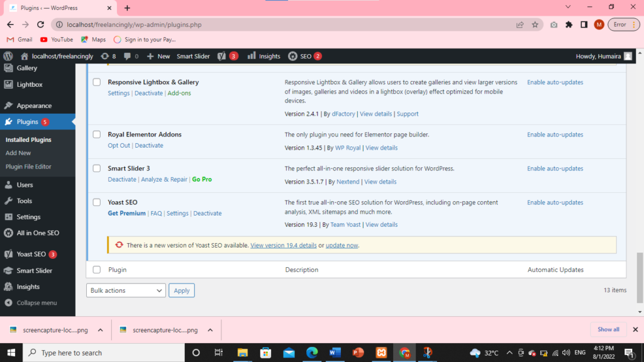
Task: Open the Maps bookmark
Action: point(94,40)
